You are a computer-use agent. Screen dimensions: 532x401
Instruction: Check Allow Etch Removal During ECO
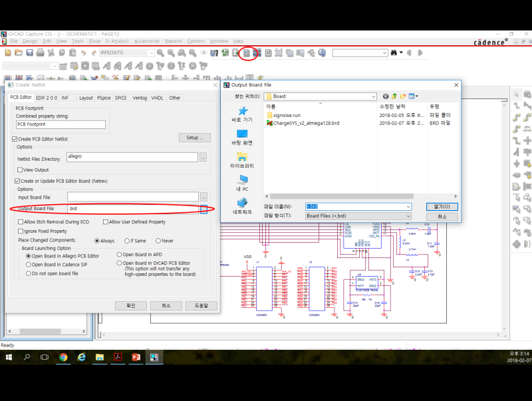point(20,221)
